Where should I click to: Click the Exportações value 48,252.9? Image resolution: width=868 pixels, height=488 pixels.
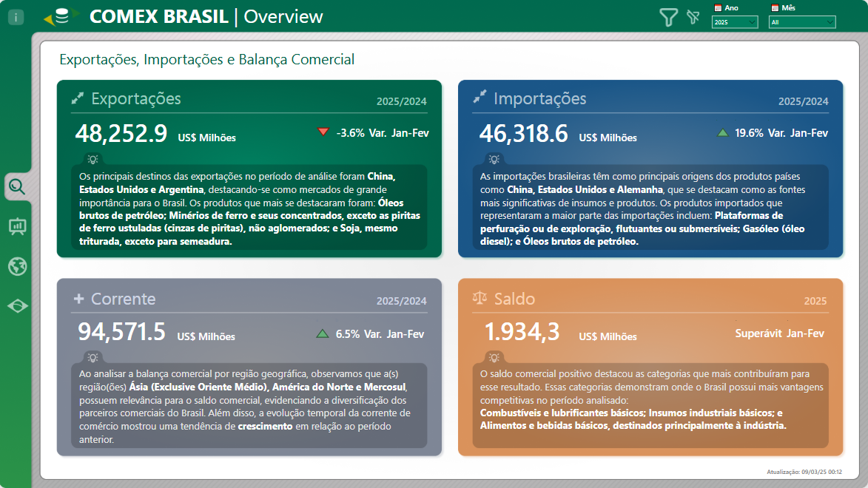(x=121, y=133)
